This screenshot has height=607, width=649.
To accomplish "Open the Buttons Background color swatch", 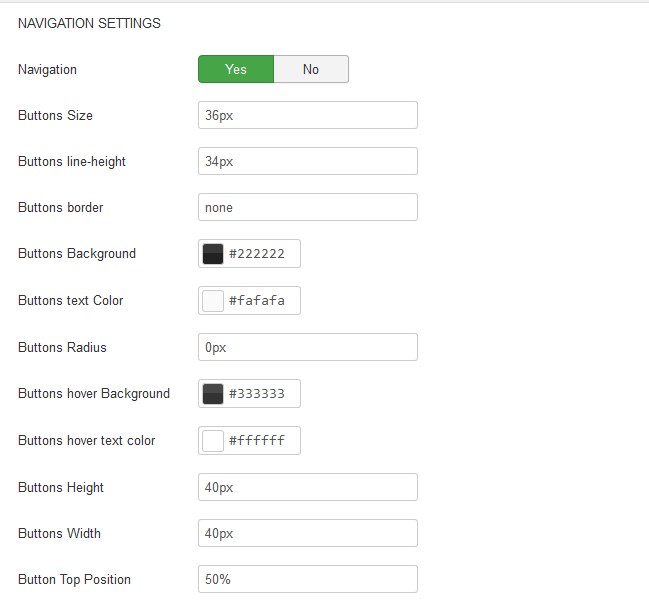I will (x=213, y=254).
